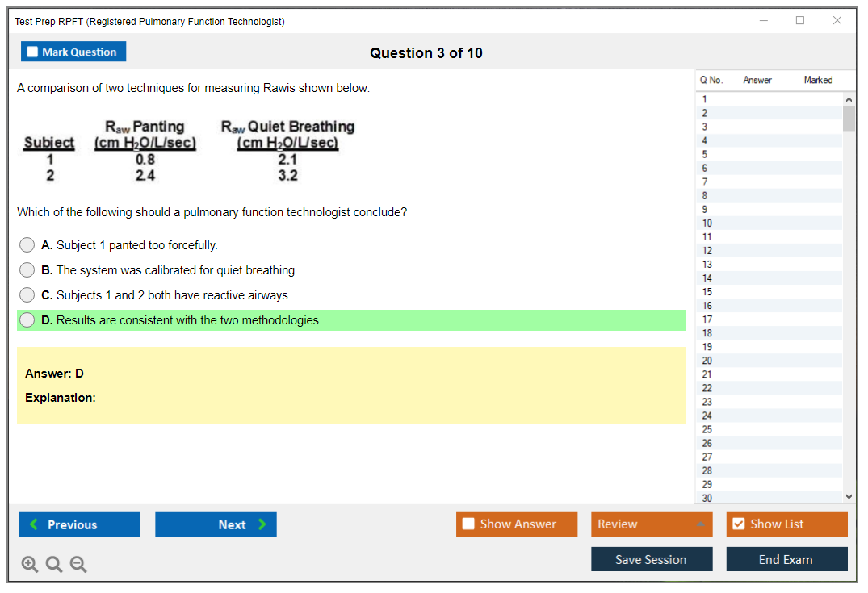This screenshot has height=593, width=868.
Task: Uncheck the Show List checkbox
Action: click(x=738, y=524)
